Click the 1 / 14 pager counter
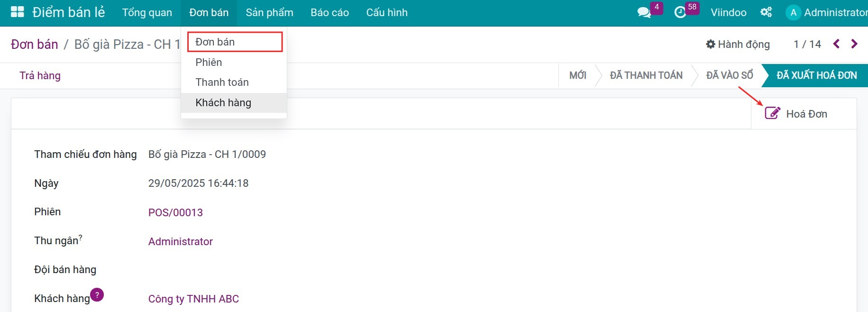The width and height of the screenshot is (868, 312). click(x=807, y=44)
